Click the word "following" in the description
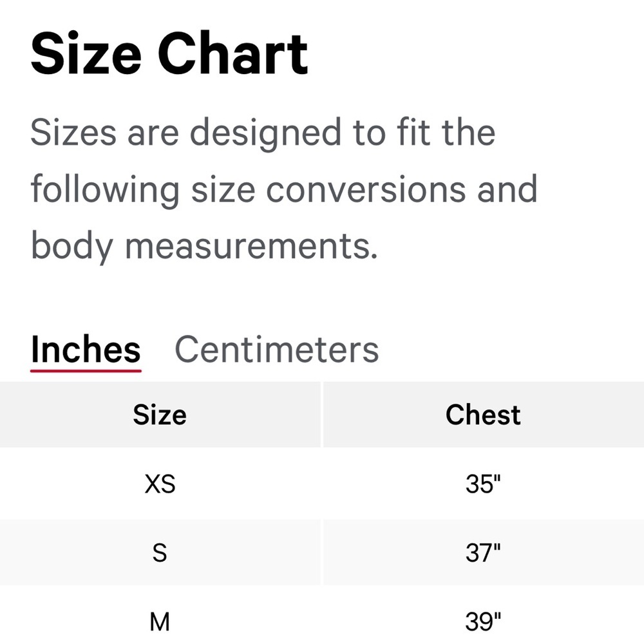644x644 pixels. 105,191
